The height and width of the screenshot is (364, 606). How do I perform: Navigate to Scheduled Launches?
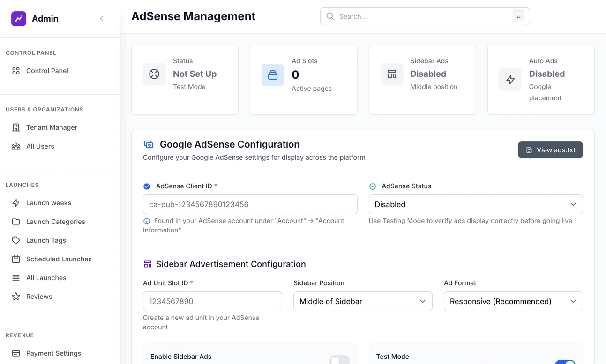point(60,259)
